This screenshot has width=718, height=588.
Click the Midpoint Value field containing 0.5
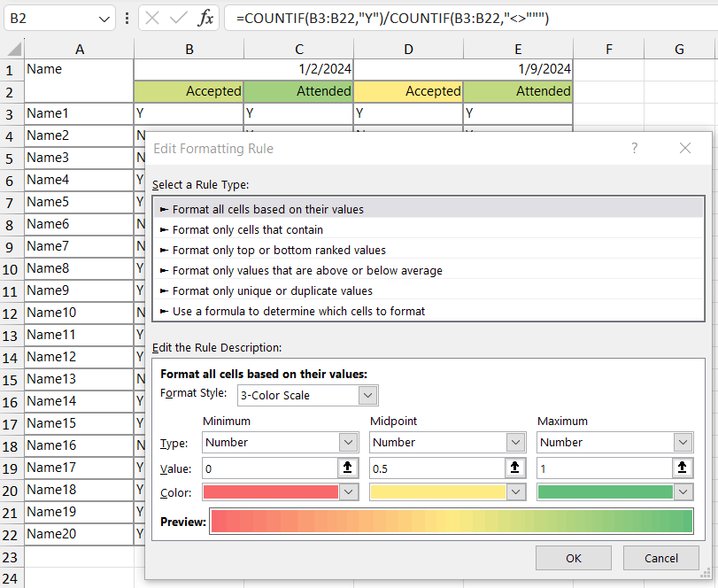pyautogui.click(x=437, y=468)
